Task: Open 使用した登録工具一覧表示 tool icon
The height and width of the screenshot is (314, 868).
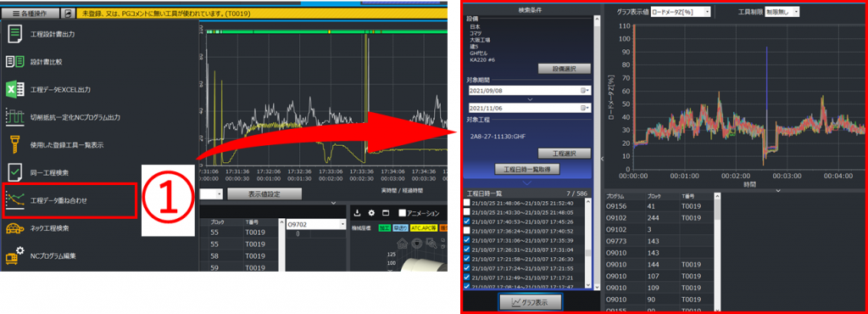Action: click(14, 145)
